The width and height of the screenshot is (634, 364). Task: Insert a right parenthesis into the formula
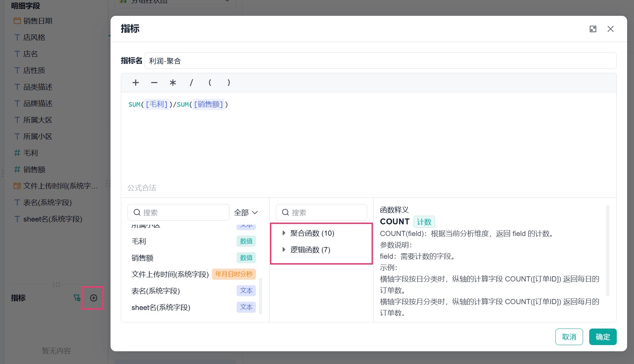pyautogui.click(x=229, y=83)
